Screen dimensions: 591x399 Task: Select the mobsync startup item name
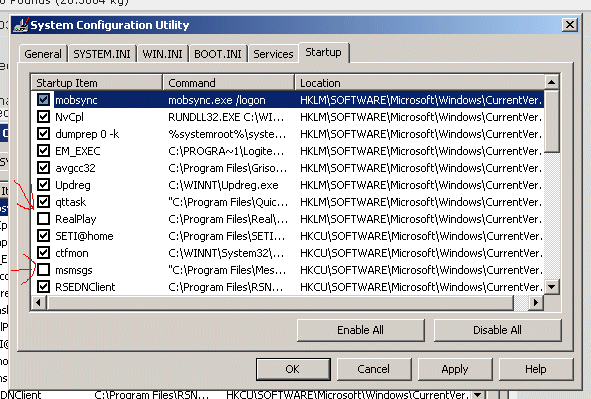(76, 100)
